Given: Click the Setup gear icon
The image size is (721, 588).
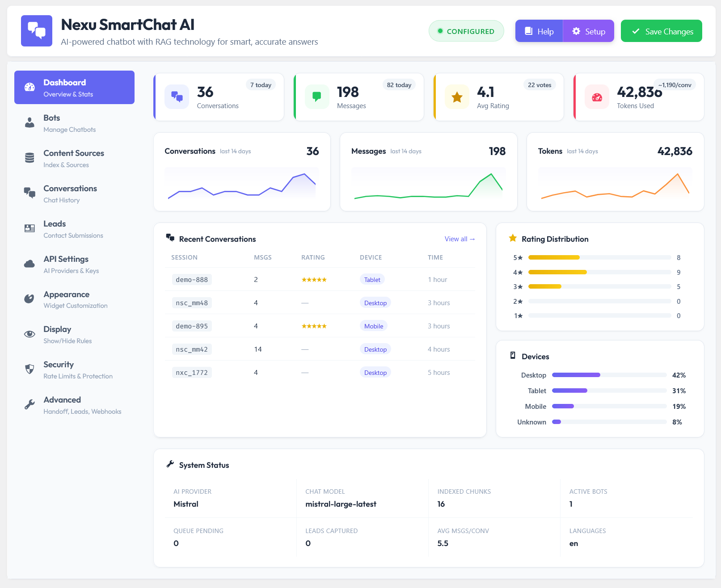Looking at the screenshot, I should [x=576, y=31].
